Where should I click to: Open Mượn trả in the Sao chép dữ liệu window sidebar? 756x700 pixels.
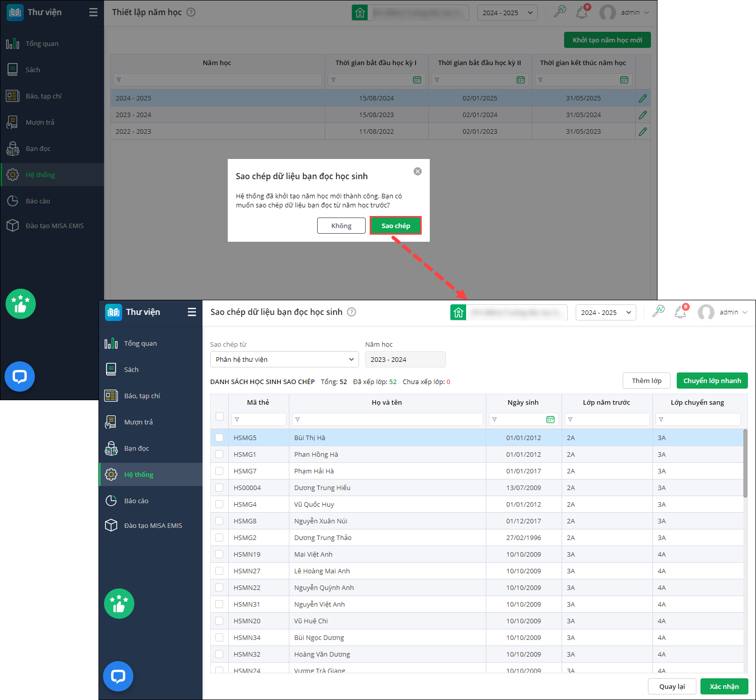[x=150, y=422]
